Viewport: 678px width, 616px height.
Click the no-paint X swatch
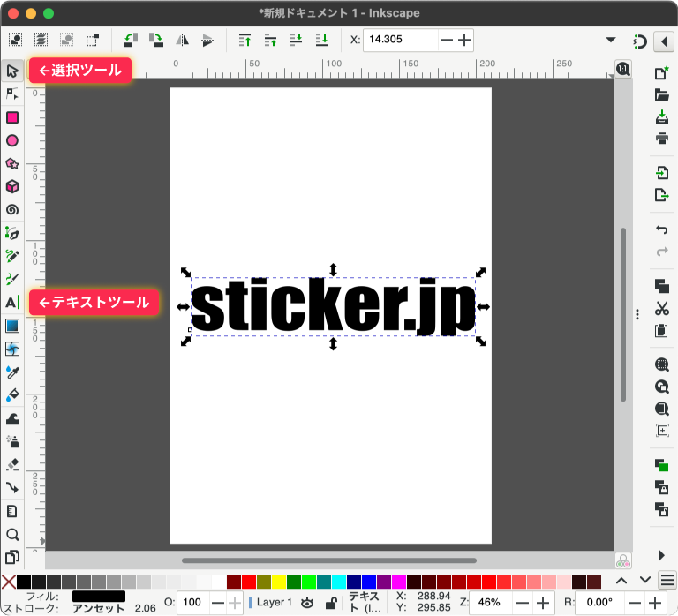(9, 582)
